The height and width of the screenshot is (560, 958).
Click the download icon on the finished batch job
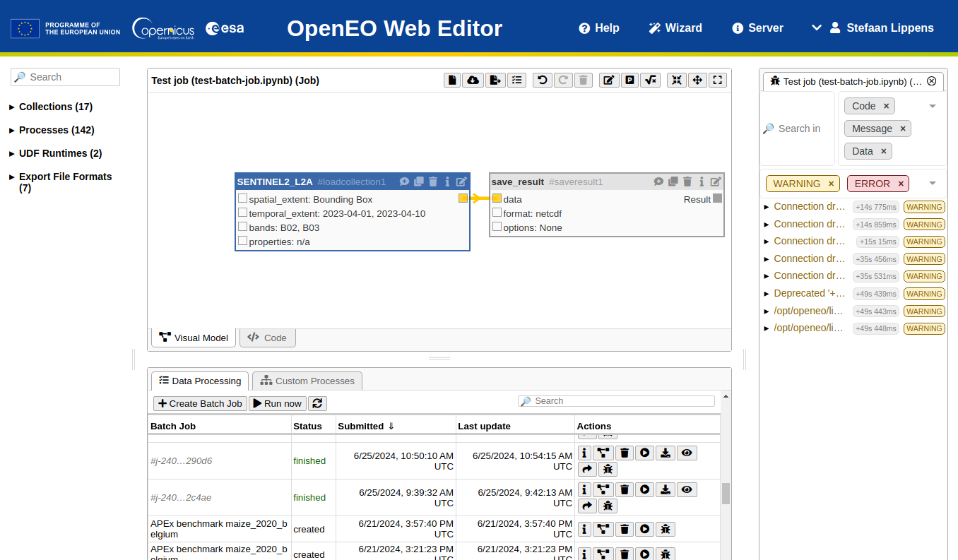[x=665, y=453]
